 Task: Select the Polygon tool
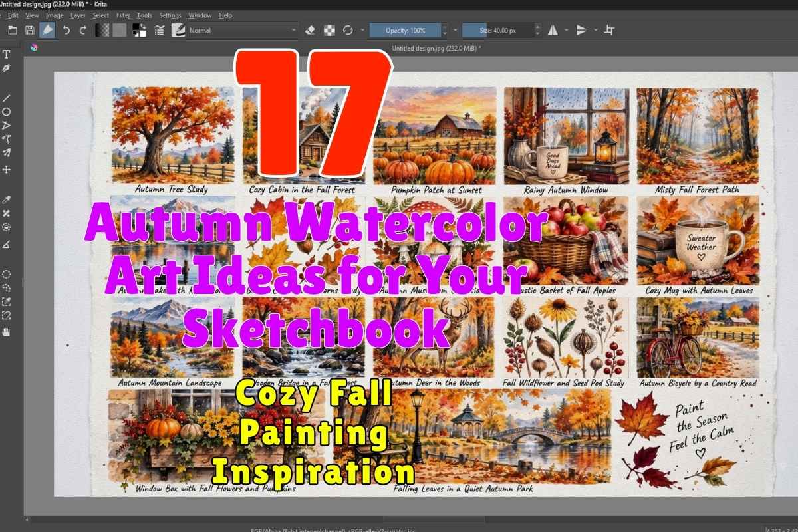pos(7,126)
